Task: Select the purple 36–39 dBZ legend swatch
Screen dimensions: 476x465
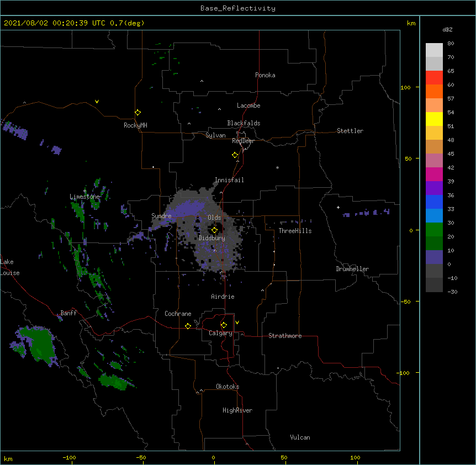Action: [434, 188]
